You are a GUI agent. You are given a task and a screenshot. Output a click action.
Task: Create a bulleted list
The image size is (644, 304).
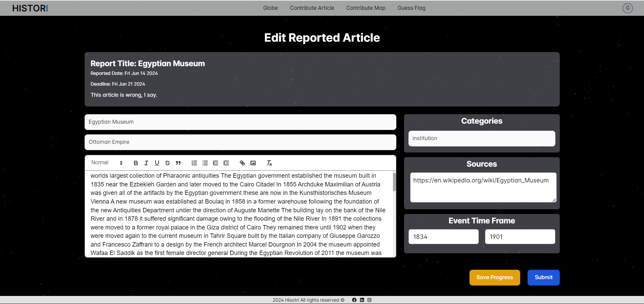[205, 163]
